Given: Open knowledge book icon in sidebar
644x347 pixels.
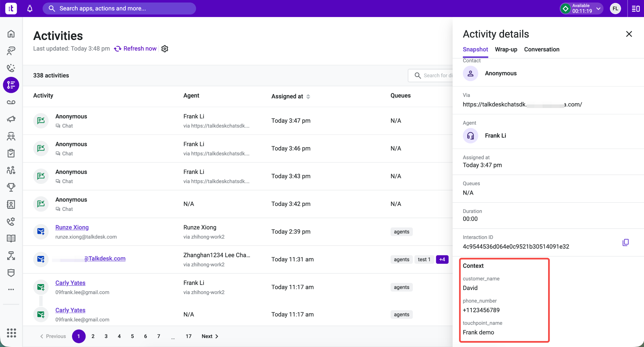Looking at the screenshot, I should click(x=11, y=238).
